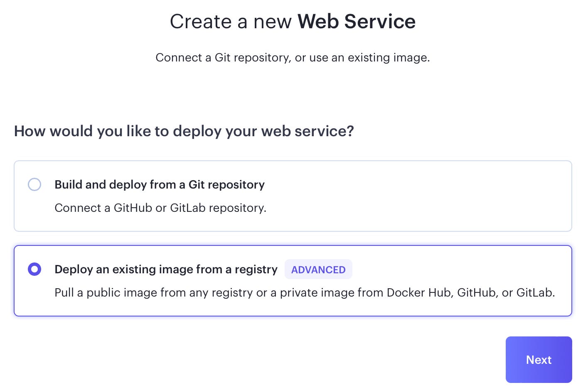This screenshot has height=390, width=588.
Task: Click 'How would you like to deploy' question
Action: point(184,131)
